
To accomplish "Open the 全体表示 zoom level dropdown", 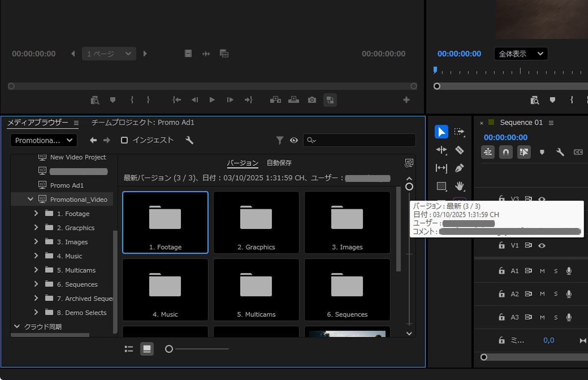I will click(x=521, y=54).
